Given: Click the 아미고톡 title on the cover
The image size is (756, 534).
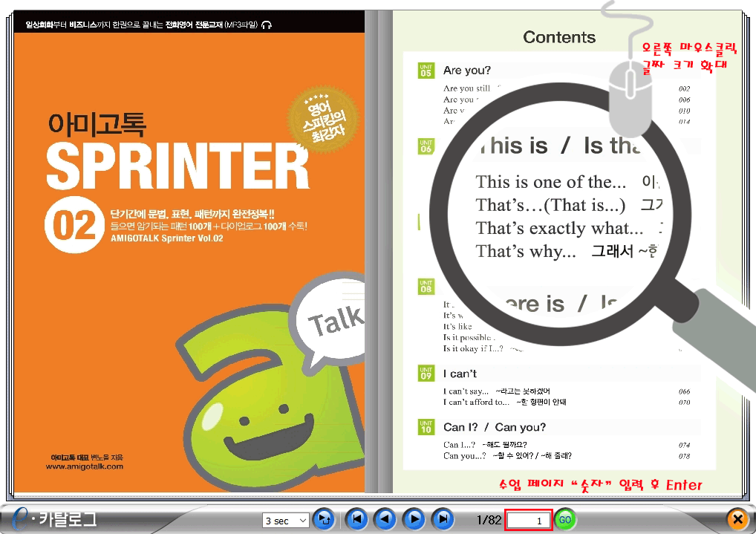Looking at the screenshot, I should pyautogui.click(x=97, y=124).
